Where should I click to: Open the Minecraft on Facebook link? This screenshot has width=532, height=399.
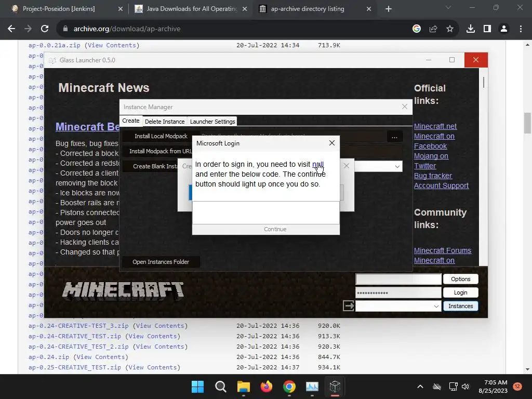(x=434, y=141)
